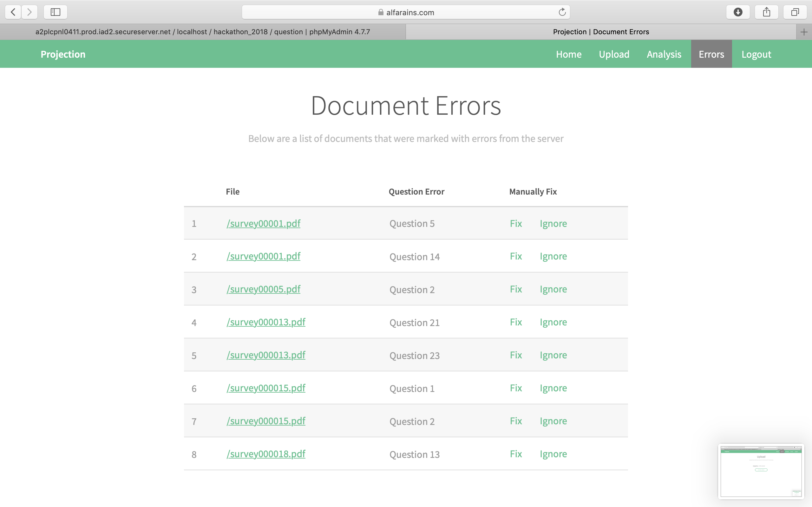812x507 pixels.
Task: Reload the page with the refresh icon
Action: 562,12
